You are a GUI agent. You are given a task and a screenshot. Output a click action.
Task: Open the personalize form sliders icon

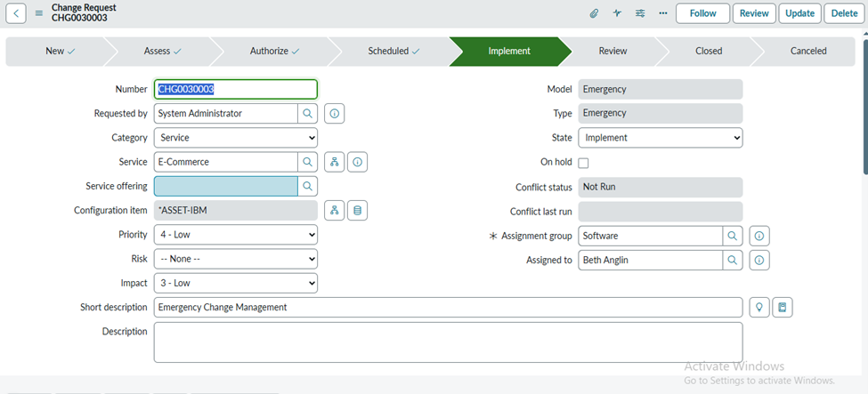pyautogui.click(x=640, y=13)
